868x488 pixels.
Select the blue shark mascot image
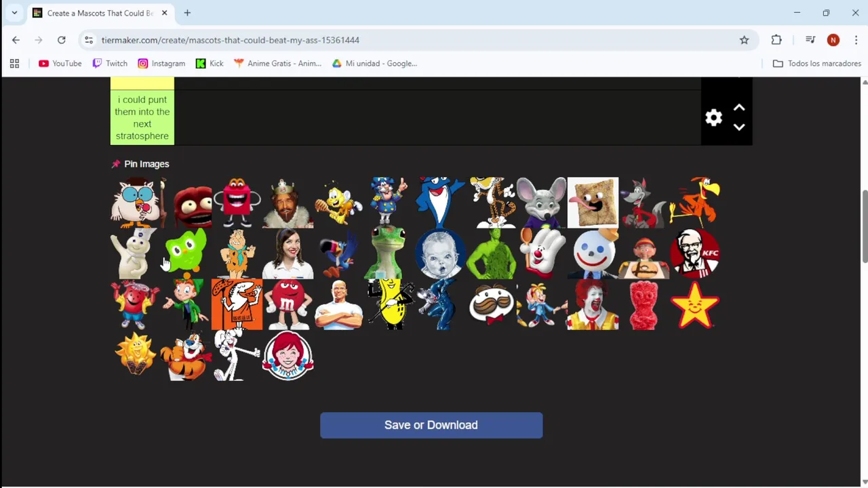[x=441, y=203]
